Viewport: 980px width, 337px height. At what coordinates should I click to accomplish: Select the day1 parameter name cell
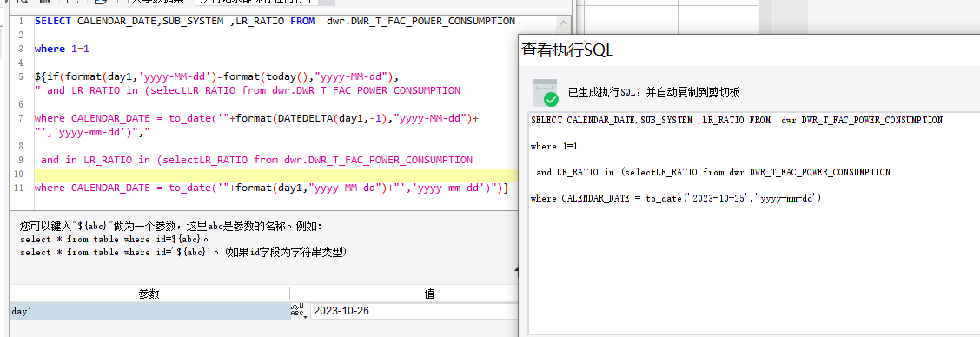pyautogui.click(x=149, y=311)
